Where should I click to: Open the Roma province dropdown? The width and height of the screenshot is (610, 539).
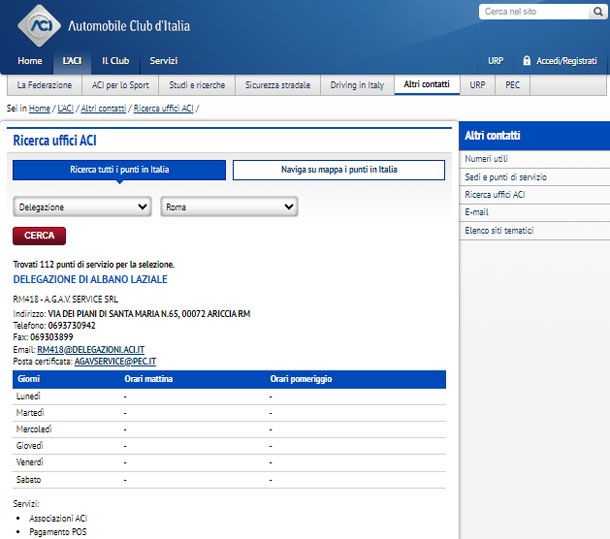(229, 207)
